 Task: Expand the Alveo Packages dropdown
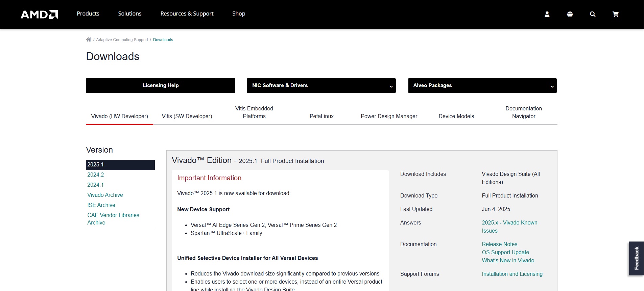[x=482, y=85]
